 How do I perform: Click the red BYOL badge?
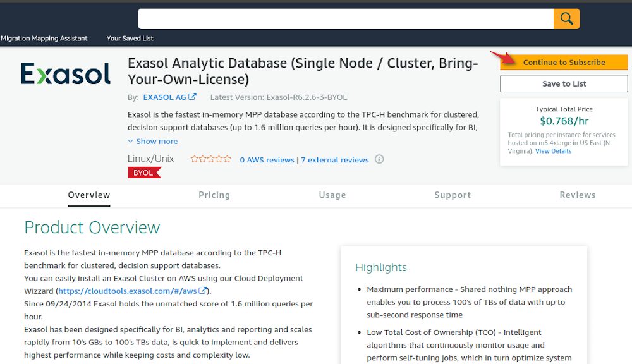point(144,173)
